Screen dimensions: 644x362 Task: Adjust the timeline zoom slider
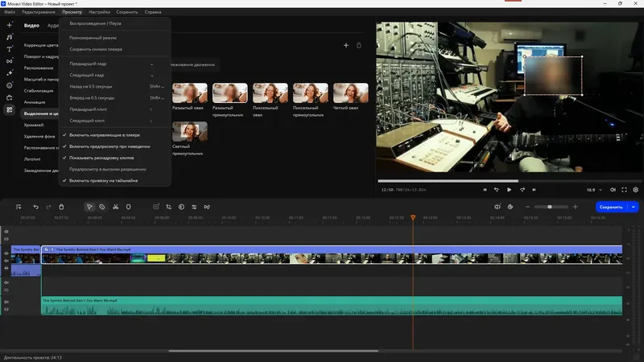coord(550,207)
